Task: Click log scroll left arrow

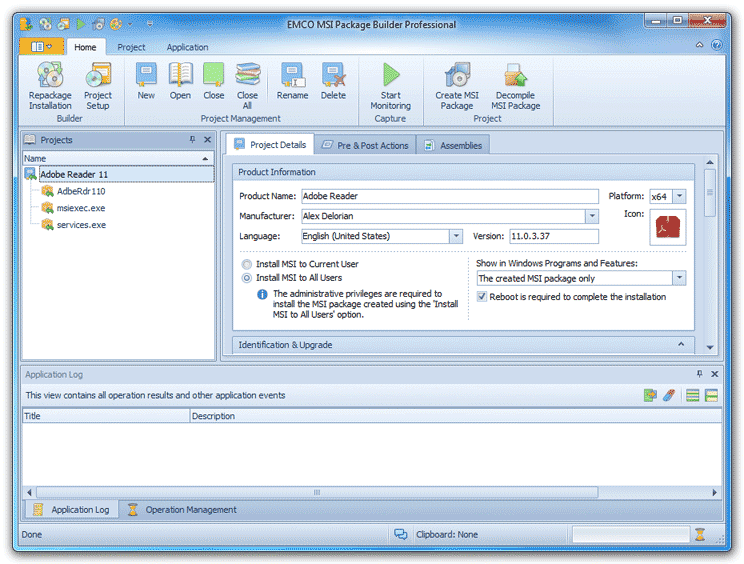Action: click(29, 492)
